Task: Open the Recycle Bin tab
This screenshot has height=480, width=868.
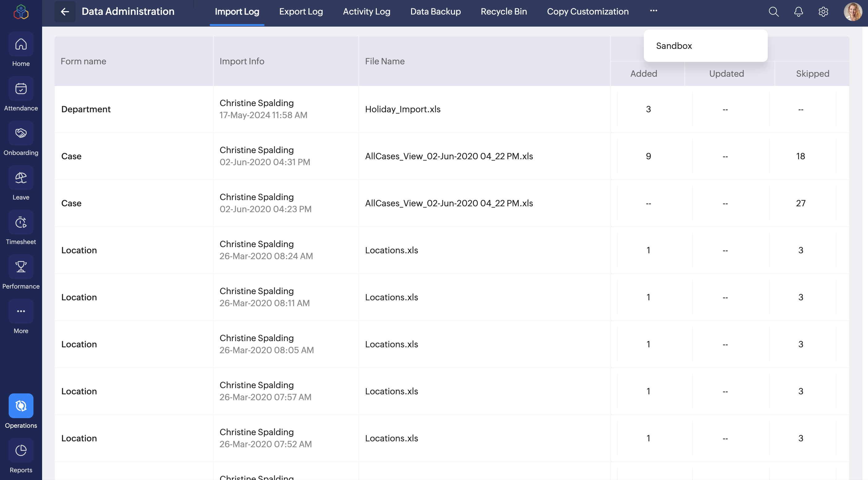Action: [x=503, y=12]
